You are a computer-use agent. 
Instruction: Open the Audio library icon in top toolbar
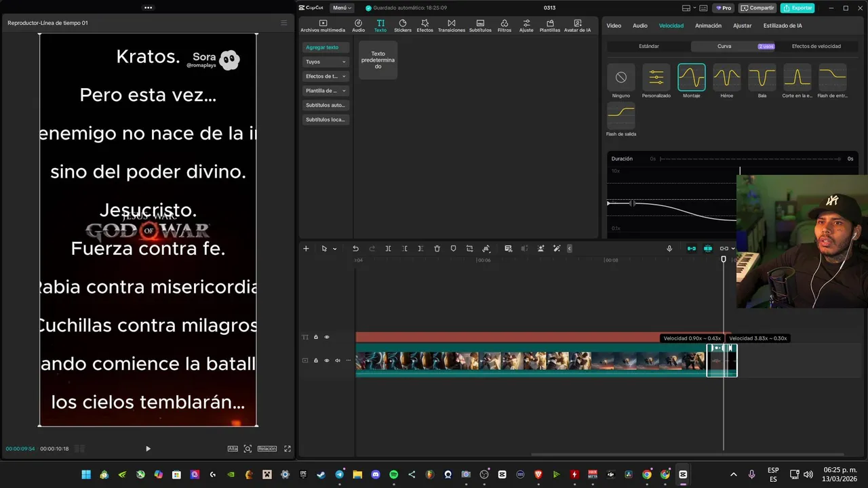(358, 26)
